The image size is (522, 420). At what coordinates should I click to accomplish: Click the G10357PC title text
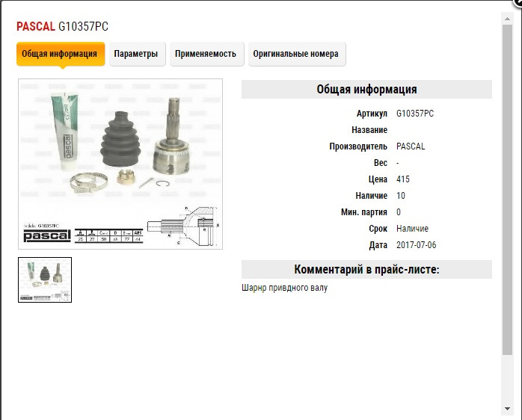[x=83, y=26]
